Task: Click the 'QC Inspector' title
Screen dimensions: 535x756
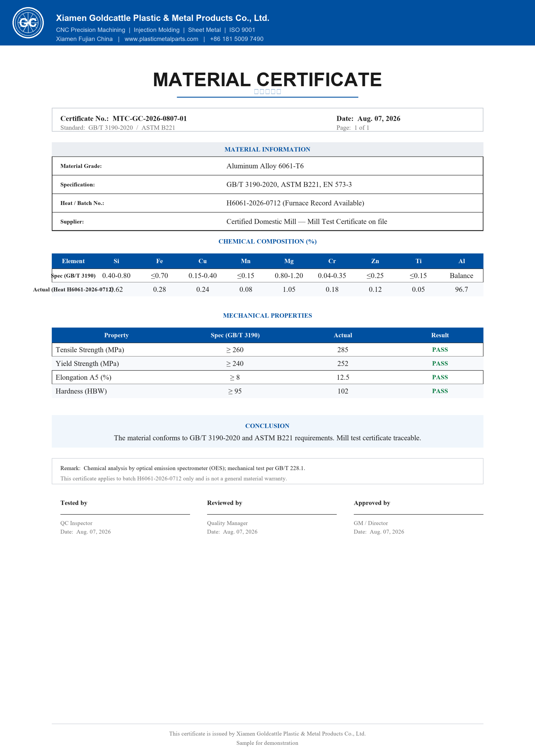Action: coord(76,523)
